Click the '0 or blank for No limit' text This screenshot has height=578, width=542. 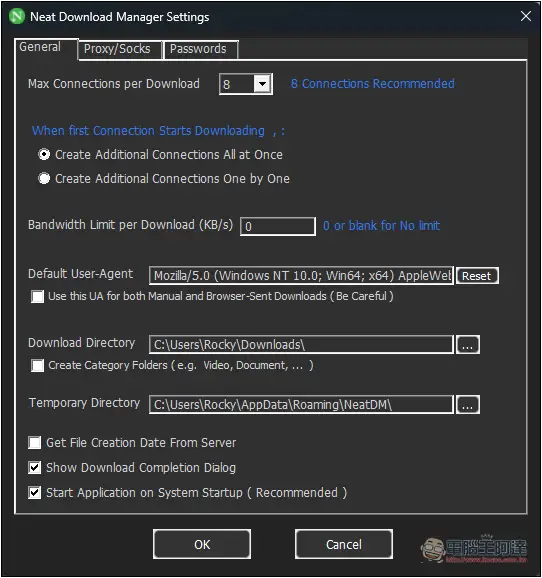coord(381,226)
